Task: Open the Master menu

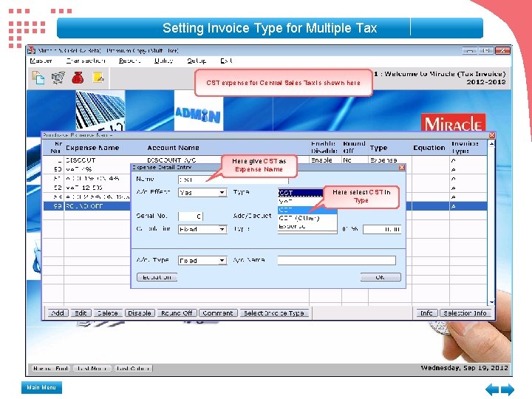Action: coord(41,61)
